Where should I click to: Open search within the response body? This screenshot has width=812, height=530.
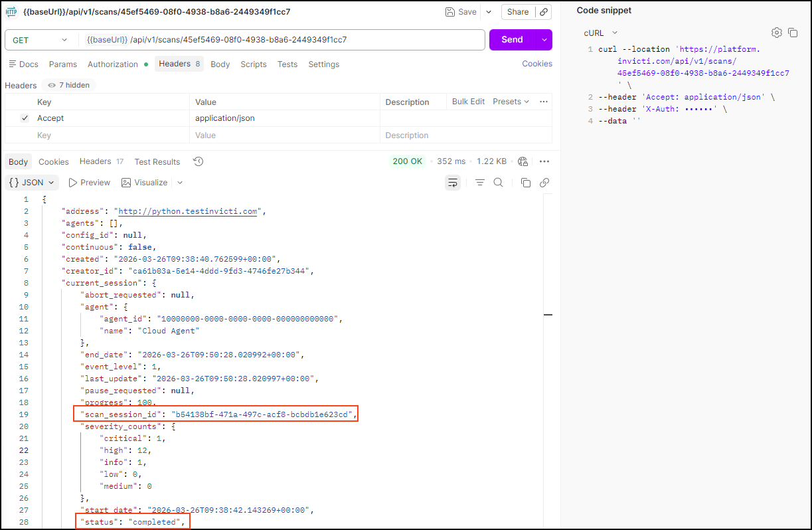coord(498,182)
